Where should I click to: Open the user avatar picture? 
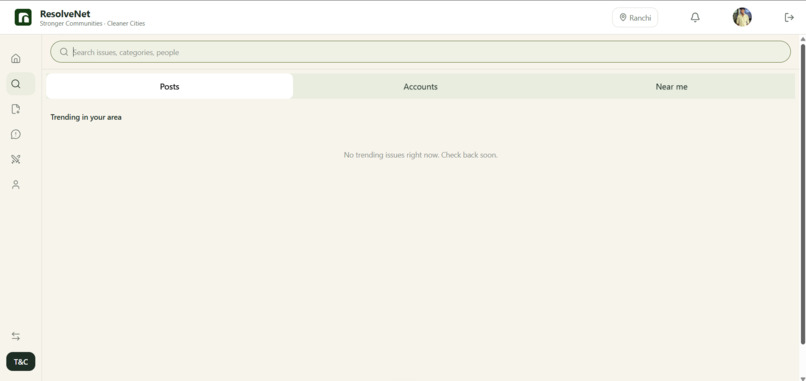(742, 17)
